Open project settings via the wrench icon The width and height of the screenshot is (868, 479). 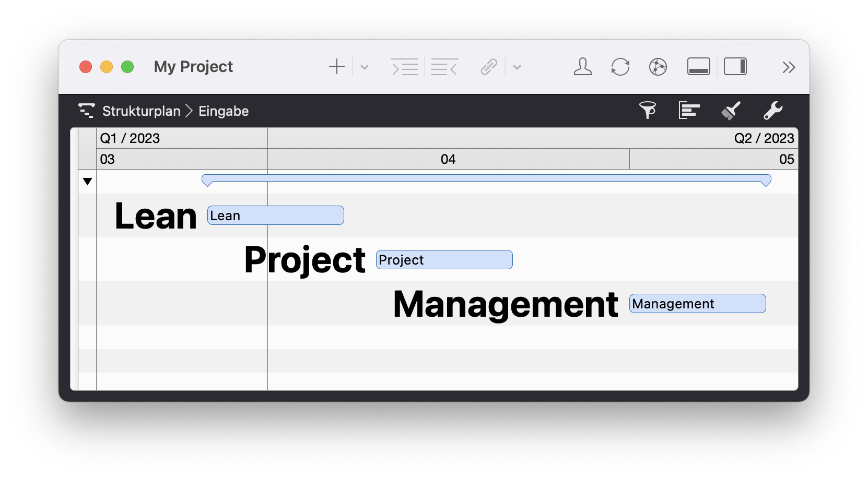point(773,110)
